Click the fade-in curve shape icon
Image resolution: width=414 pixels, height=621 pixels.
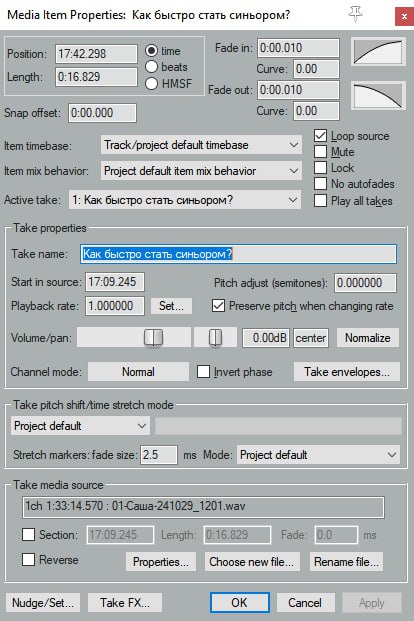tap(378, 52)
